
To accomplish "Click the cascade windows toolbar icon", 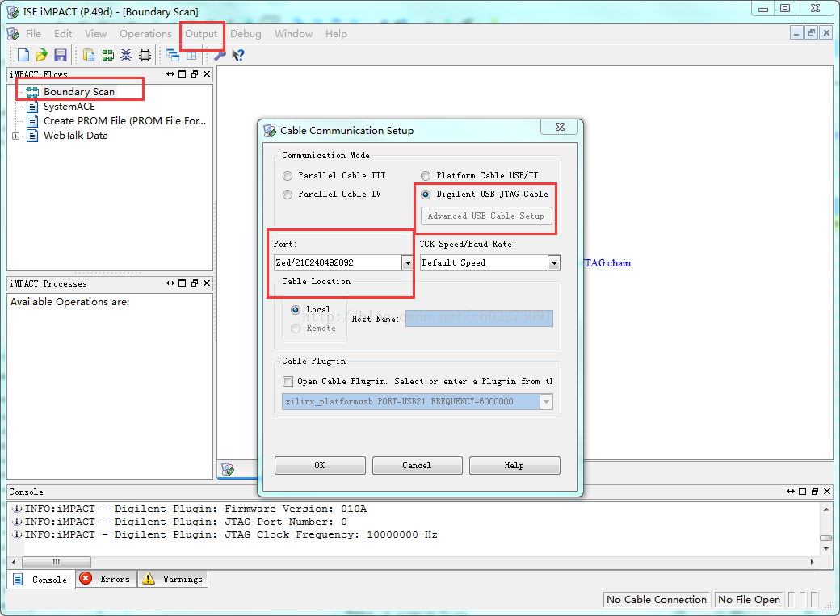I will [173, 55].
